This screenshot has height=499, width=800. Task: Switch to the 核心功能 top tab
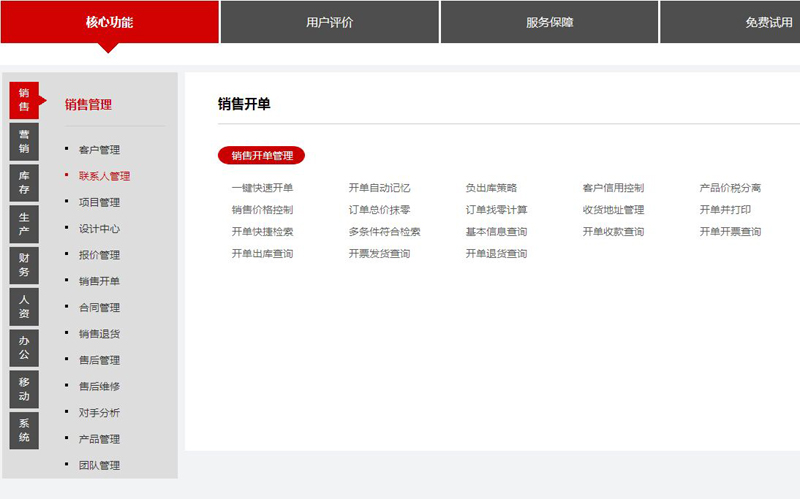(109, 22)
